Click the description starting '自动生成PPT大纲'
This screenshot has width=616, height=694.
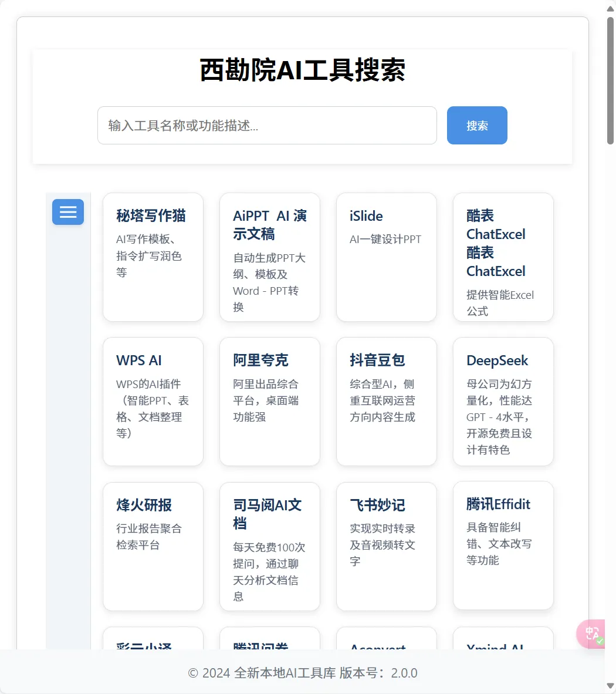(x=269, y=282)
